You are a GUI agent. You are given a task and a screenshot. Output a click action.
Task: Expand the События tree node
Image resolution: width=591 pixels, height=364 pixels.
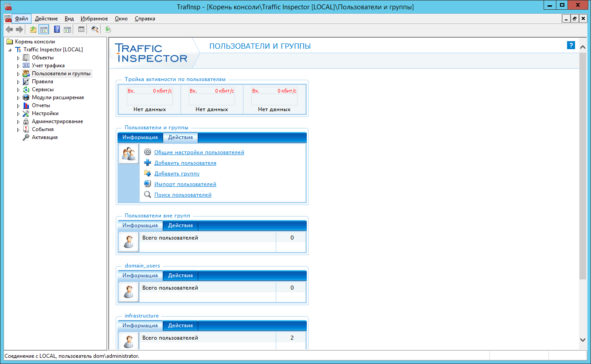18,129
